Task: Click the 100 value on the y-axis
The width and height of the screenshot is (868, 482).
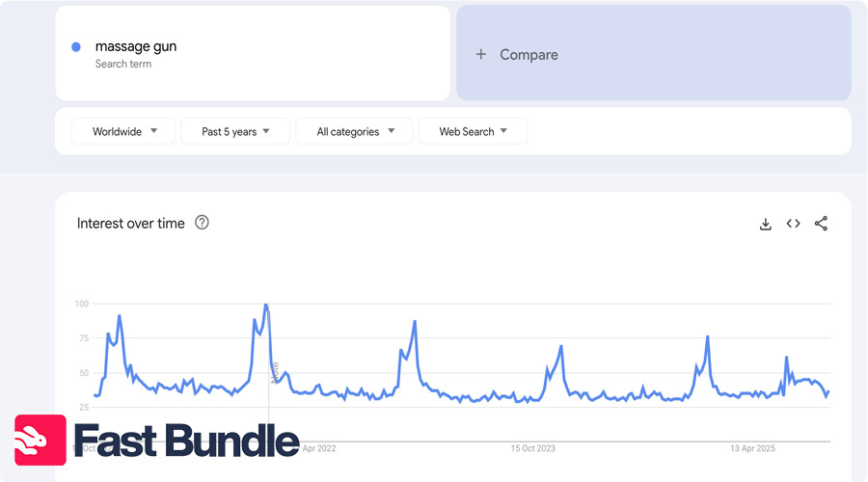Action: pyautogui.click(x=82, y=304)
